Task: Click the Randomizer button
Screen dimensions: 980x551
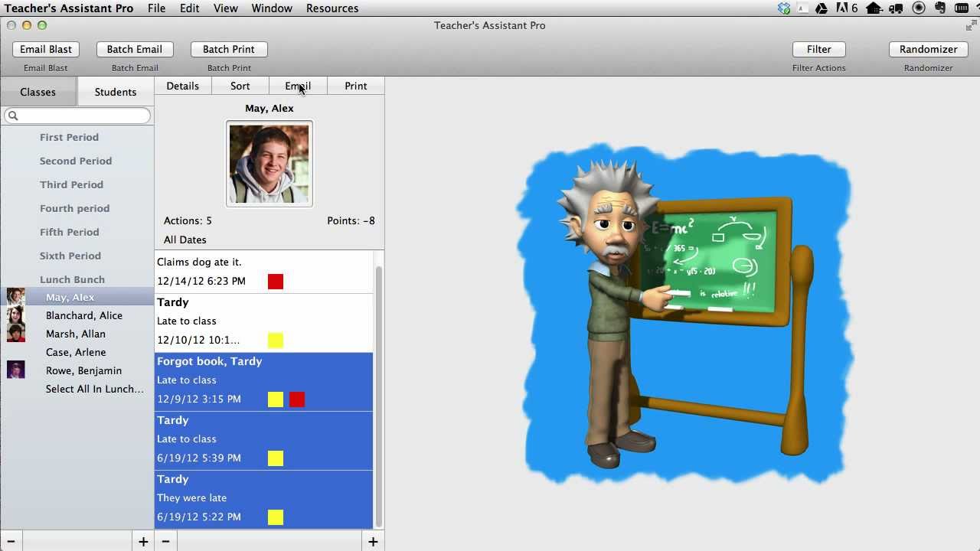Action: (929, 49)
